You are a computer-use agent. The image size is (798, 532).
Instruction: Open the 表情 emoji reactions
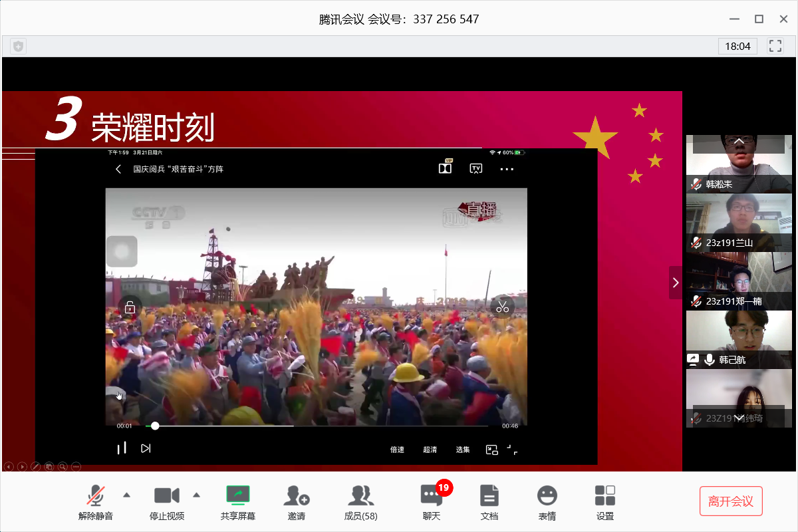point(547,496)
